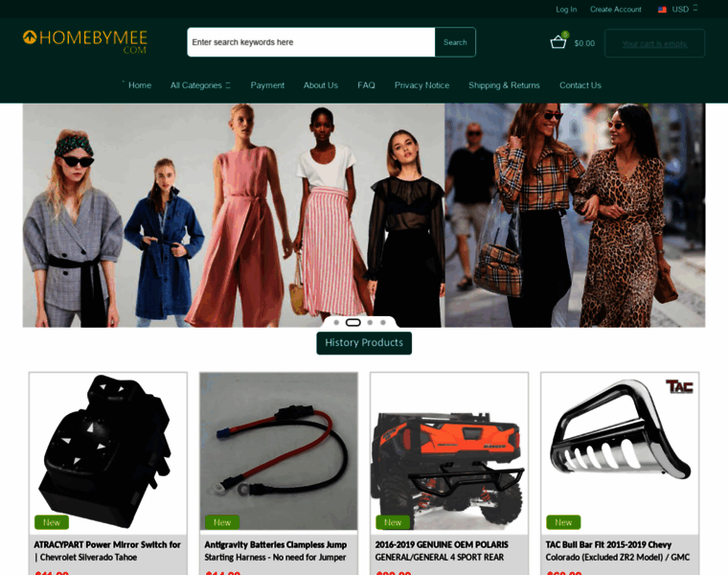
Task: Select the active second carousel indicator
Action: coord(353,322)
